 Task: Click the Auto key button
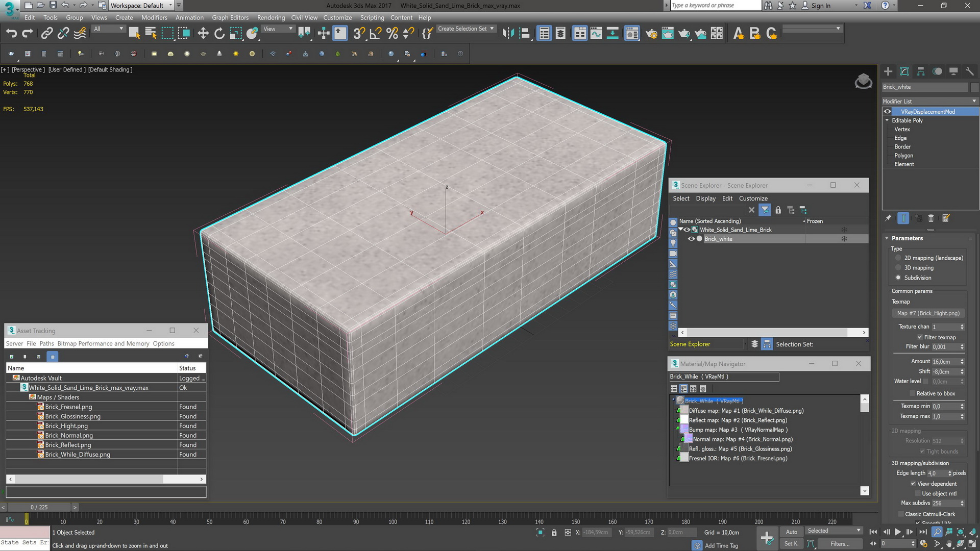[x=791, y=532]
